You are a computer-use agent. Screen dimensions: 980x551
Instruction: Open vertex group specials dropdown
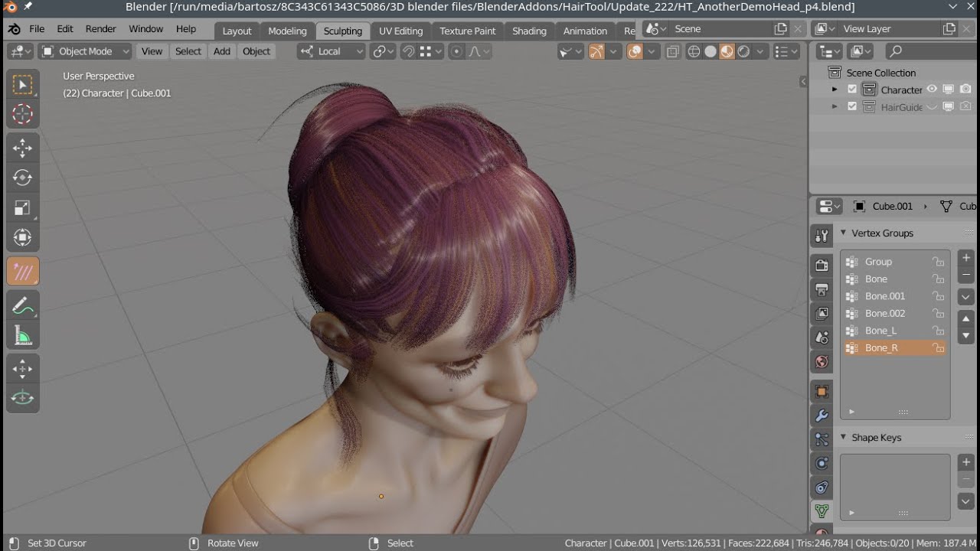[x=966, y=296]
